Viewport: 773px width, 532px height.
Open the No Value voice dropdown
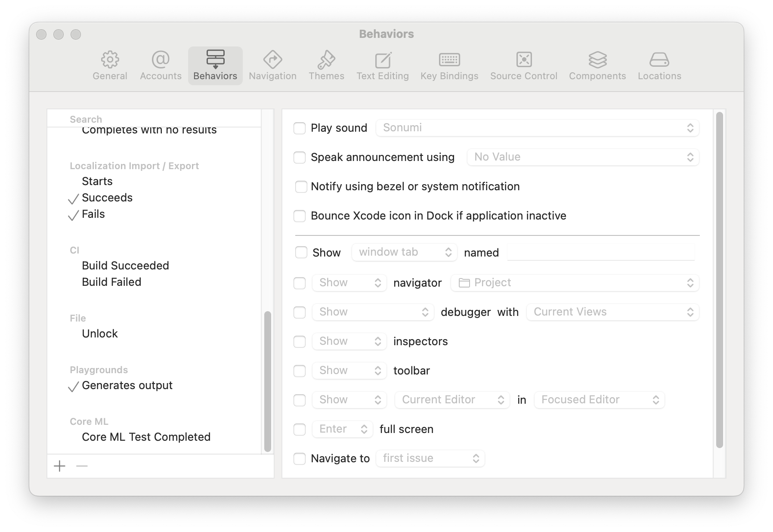[583, 157]
